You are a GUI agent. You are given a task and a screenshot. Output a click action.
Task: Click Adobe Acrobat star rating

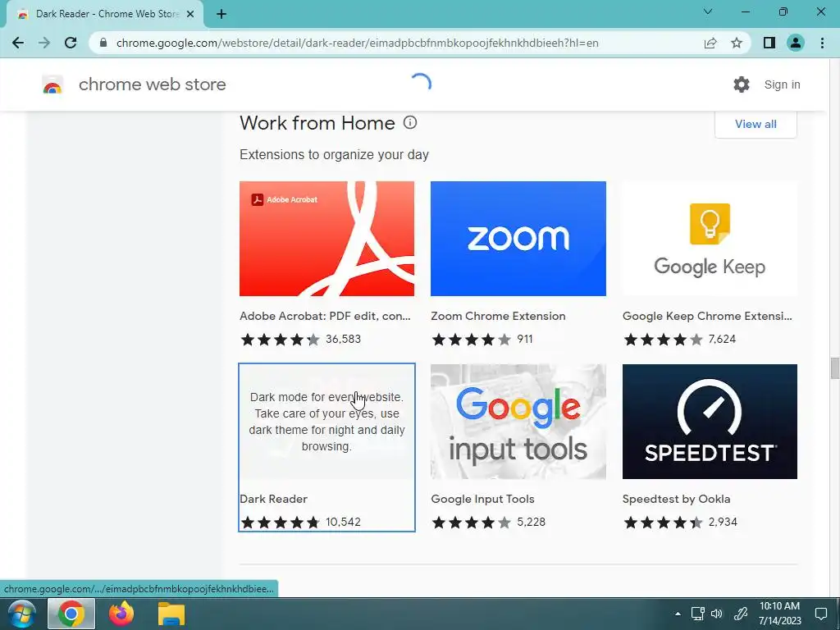tap(281, 339)
